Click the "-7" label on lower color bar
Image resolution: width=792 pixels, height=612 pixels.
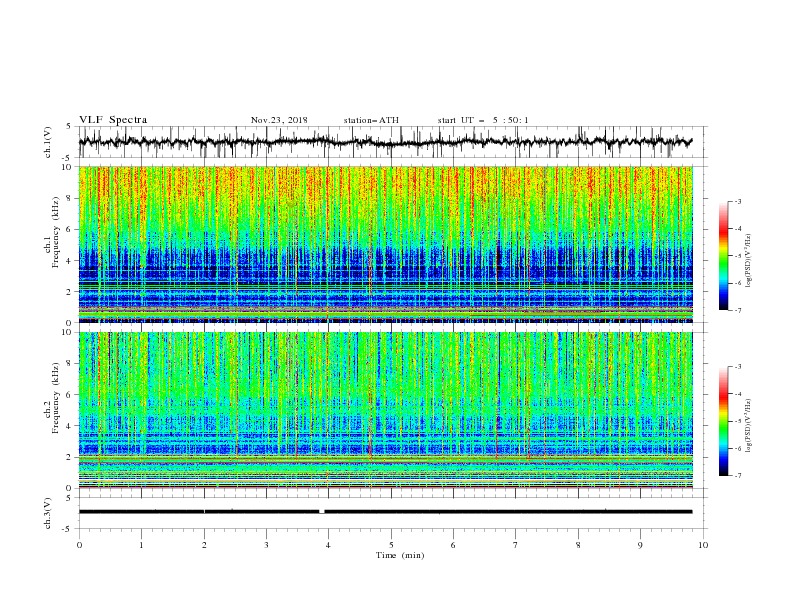[738, 476]
